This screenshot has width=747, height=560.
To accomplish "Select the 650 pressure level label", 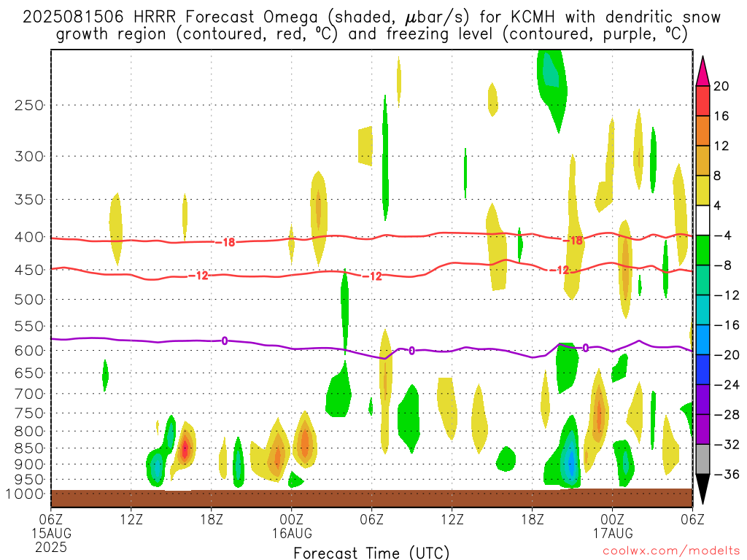I will pyautogui.click(x=29, y=373).
